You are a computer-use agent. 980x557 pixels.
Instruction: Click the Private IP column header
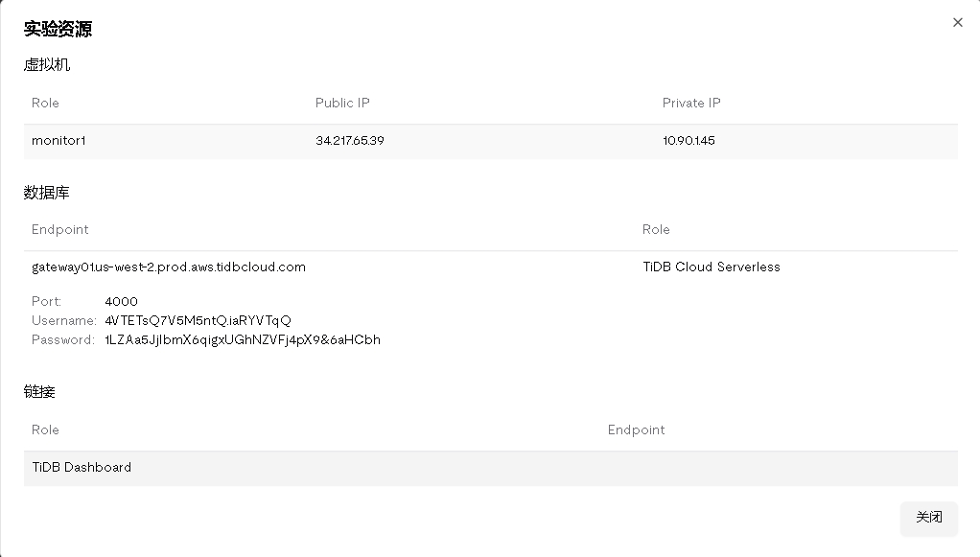tap(690, 103)
